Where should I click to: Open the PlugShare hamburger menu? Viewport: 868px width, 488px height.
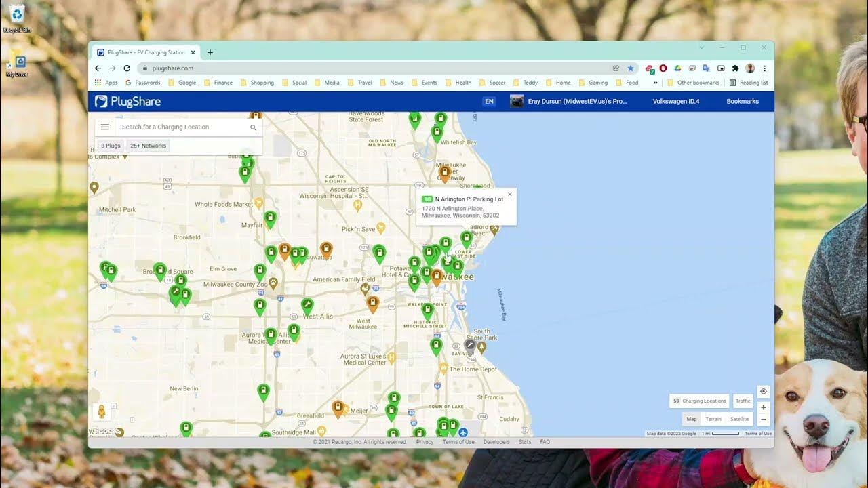click(104, 127)
